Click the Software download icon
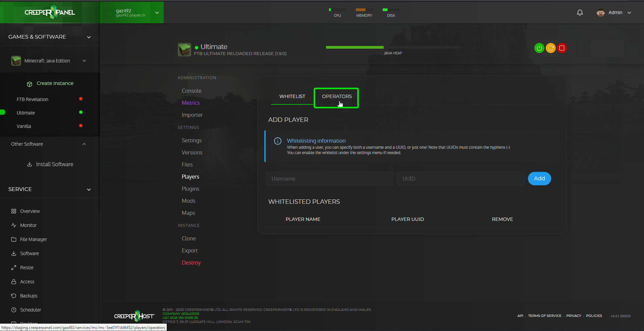This screenshot has width=644, height=331. (14, 253)
